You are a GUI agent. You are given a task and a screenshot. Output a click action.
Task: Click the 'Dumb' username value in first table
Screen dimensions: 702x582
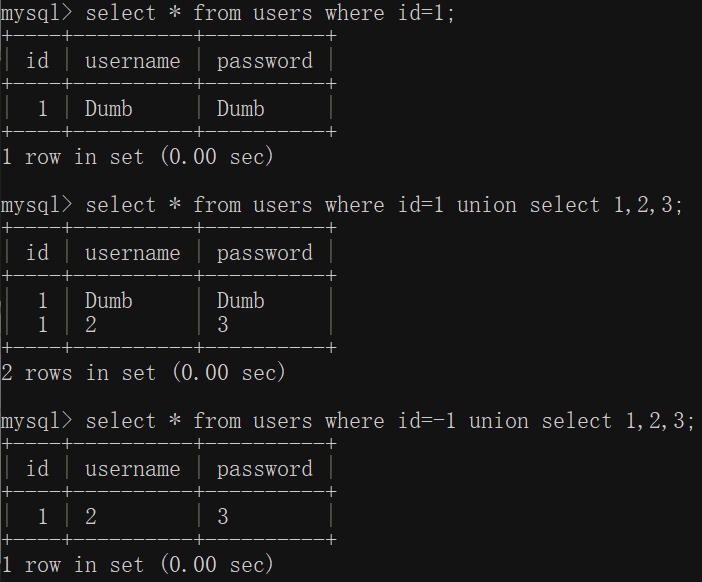click(108, 108)
